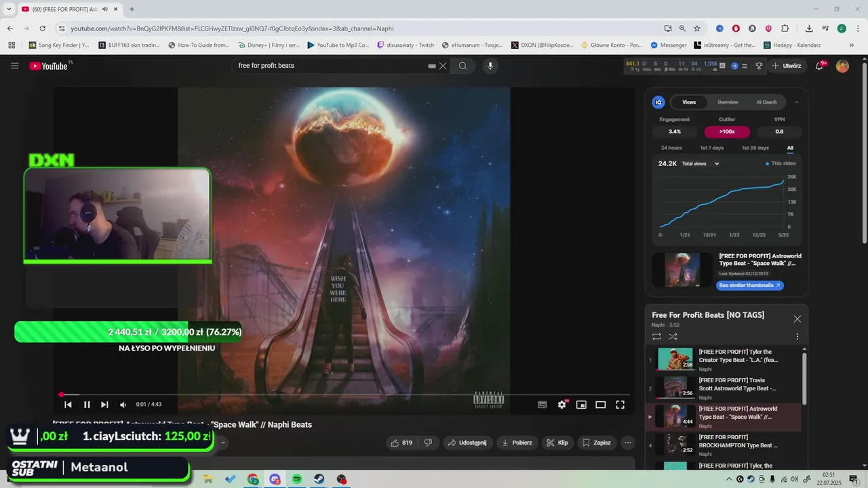Open Steam from the taskbar
The width and height of the screenshot is (868, 488).
pos(319,479)
